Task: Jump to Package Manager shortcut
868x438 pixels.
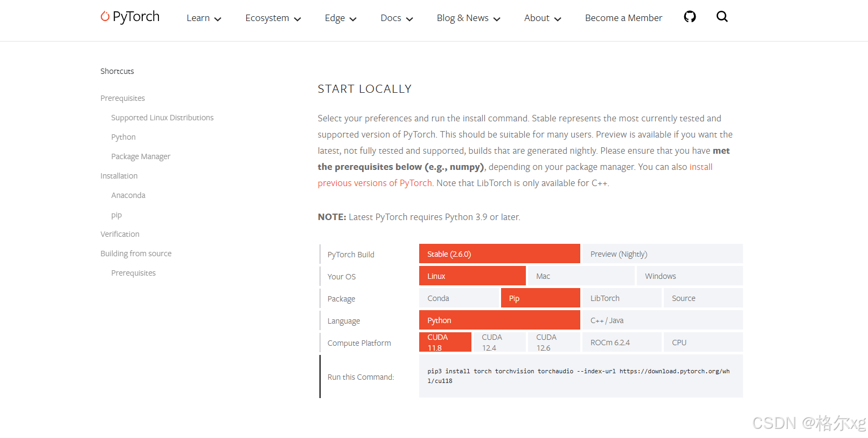Action: [x=141, y=156]
